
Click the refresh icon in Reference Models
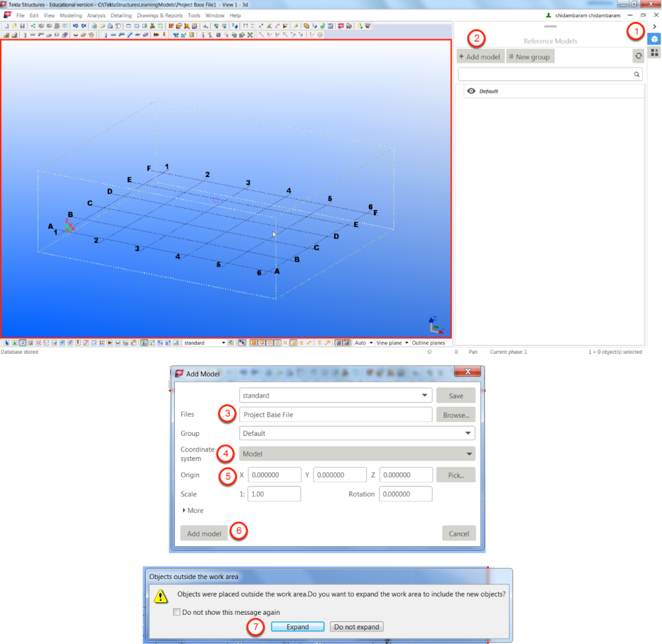(x=638, y=56)
